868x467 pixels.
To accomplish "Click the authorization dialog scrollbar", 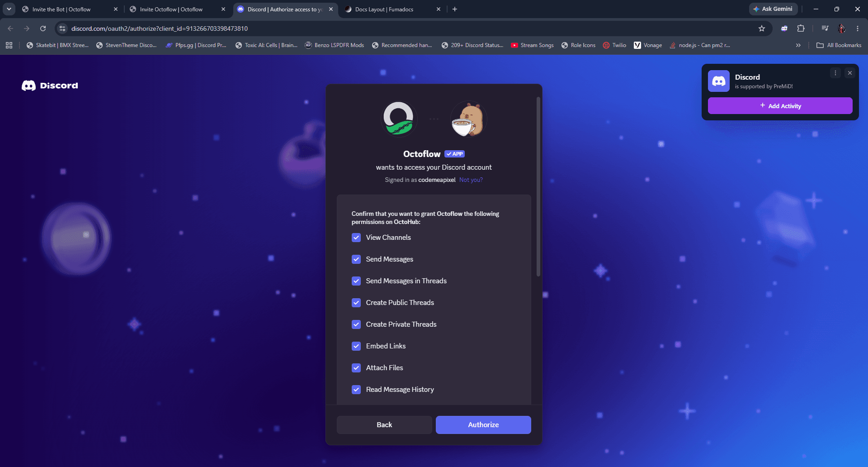I will (538, 186).
